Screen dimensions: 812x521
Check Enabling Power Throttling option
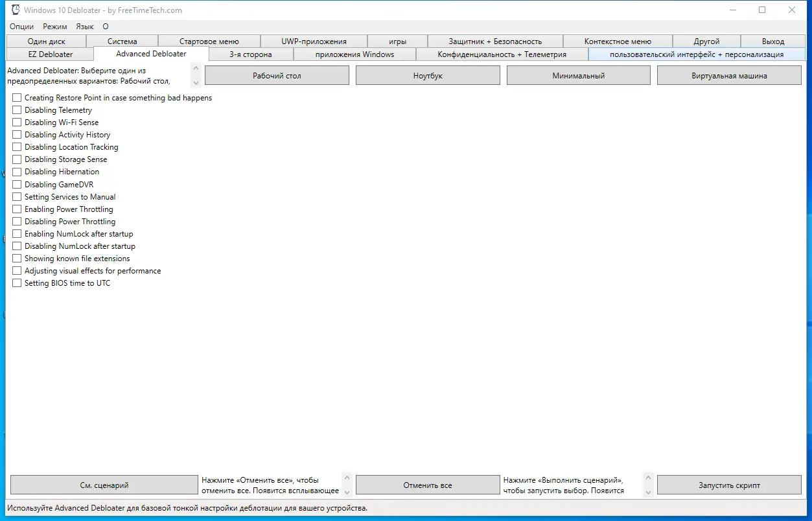pos(17,209)
